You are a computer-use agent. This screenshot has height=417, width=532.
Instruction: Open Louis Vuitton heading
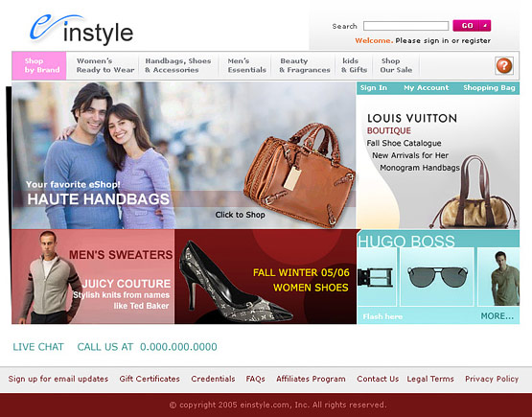pos(412,119)
